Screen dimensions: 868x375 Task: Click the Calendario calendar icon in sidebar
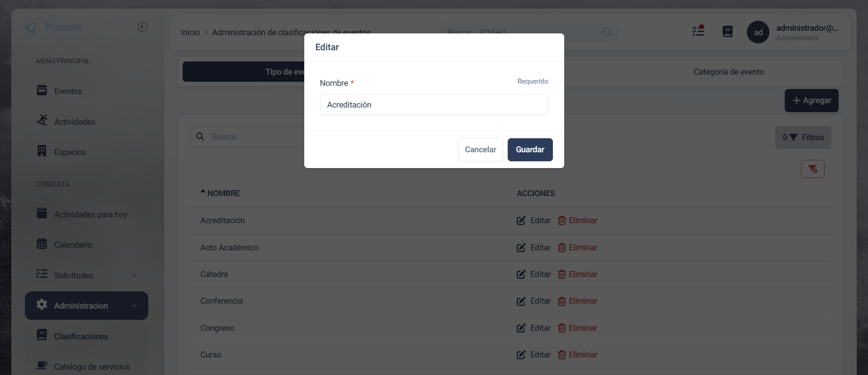[42, 244]
